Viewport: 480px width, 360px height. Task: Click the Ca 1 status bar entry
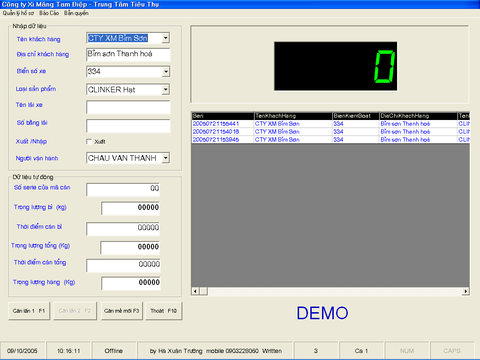pyautogui.click(x=361, y=351)
